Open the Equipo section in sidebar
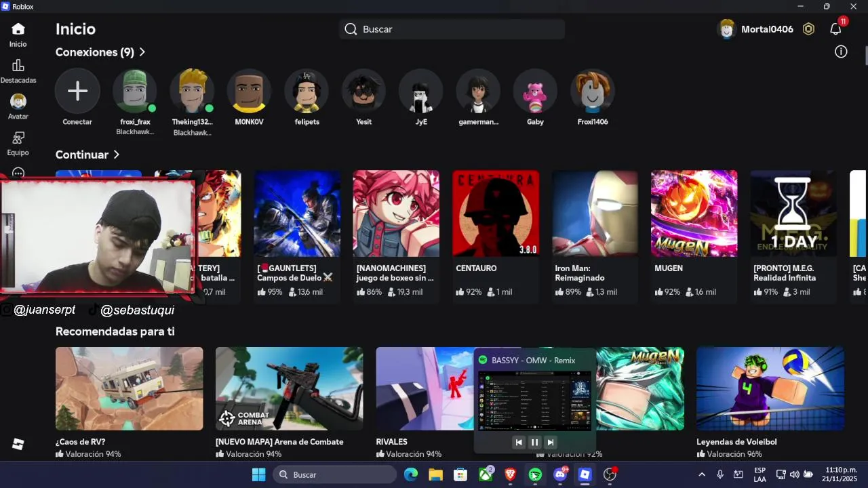The image size is (868, 488). click(x=18, y=138)
